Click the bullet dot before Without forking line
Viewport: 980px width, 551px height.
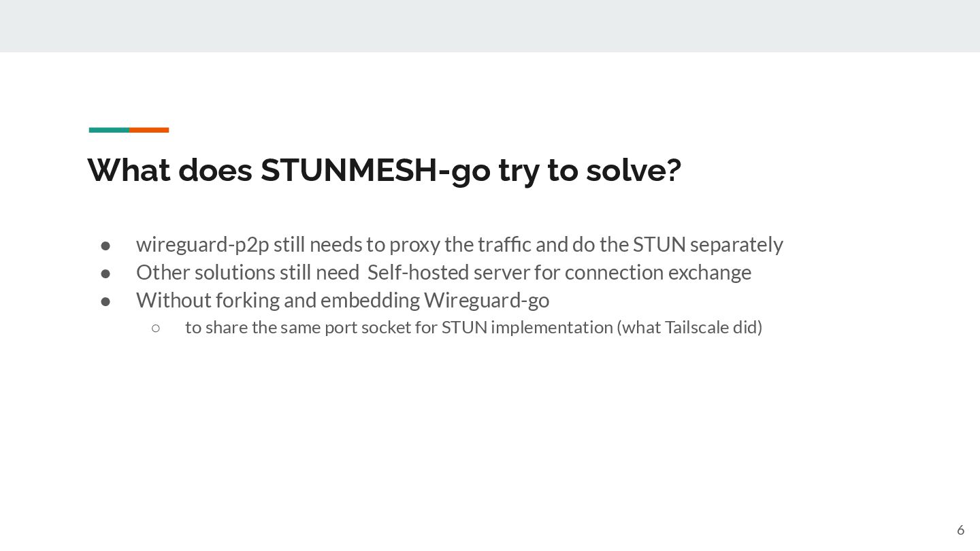point(105,301)
